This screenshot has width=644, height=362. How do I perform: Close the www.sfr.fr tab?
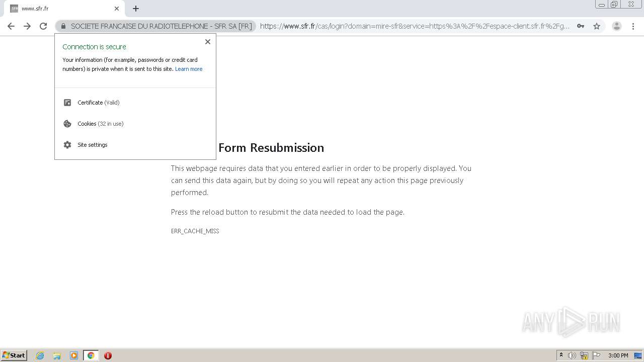[117, 9]
